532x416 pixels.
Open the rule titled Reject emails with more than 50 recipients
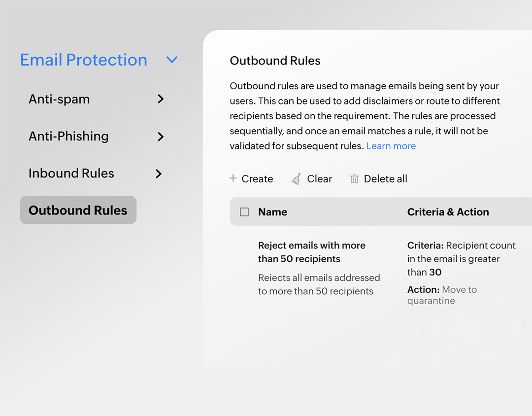point(311,252)
